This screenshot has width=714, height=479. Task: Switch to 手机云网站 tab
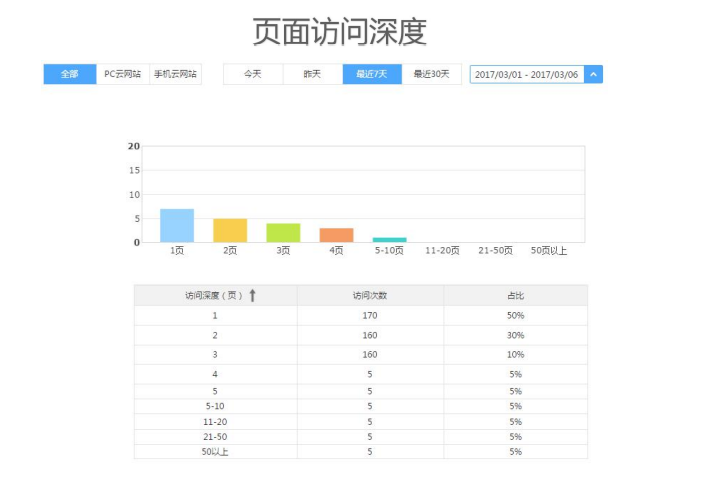[x=175, y=74]
